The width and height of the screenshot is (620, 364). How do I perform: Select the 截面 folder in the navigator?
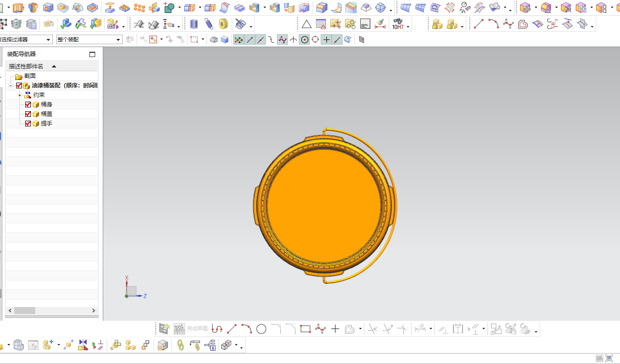(x=30, y=76)
